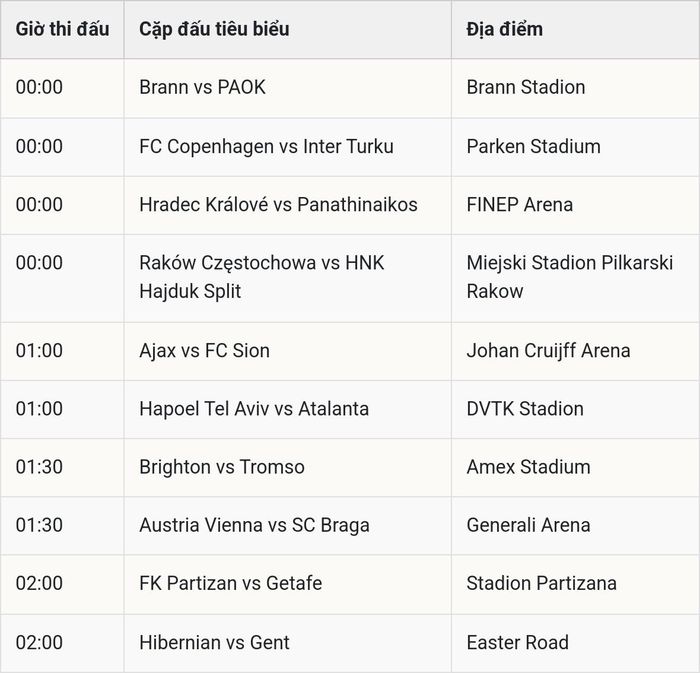Click the Hibernian vs Gent match cell
This screenshot has height=673, width=700.
pos(288,643)
